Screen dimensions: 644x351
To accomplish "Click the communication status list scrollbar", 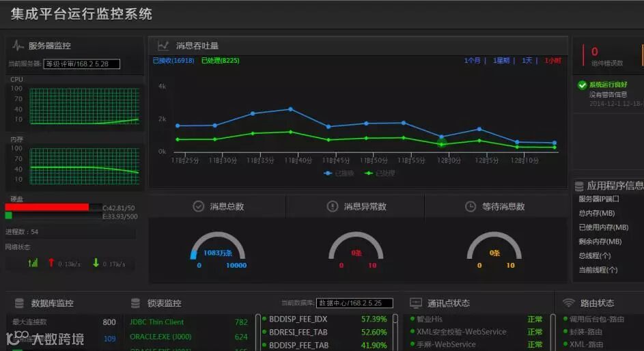I will click(552, 333).
